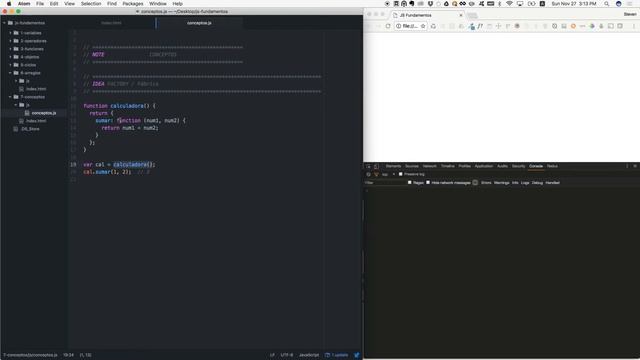Image resolution: width=640 pixels, height=360 pixels.
Task: Expand the 2-operadores folder
Action: tap(11, 41)
